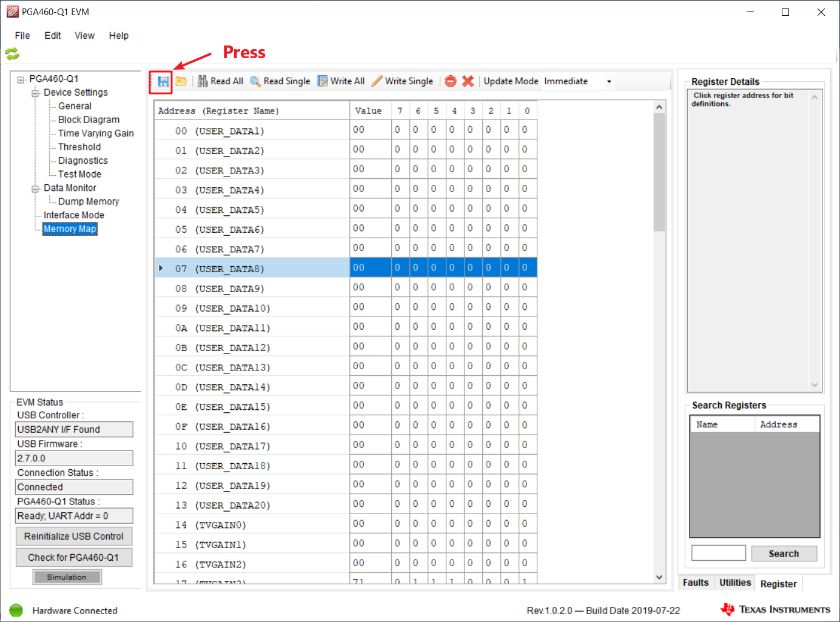Screen dimensions: 840x622
Task: Click Read Single magnifier button
Action: (x=280, y=81)
